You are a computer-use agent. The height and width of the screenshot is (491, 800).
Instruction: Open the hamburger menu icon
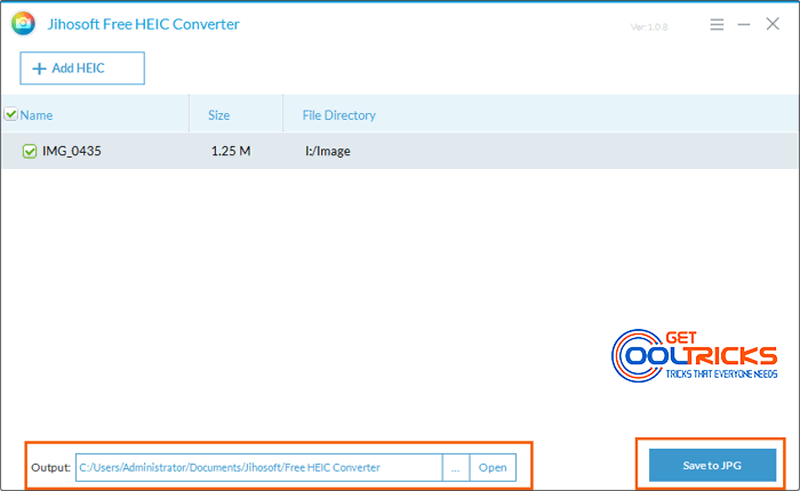click(x=717, y=24)
